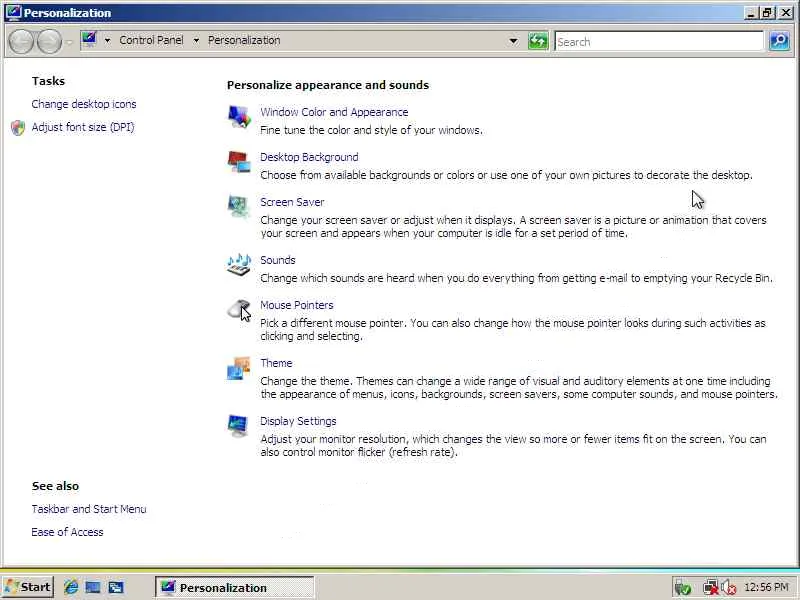
Task: Click the green security shield tray icon
Action: coord(682,588)
